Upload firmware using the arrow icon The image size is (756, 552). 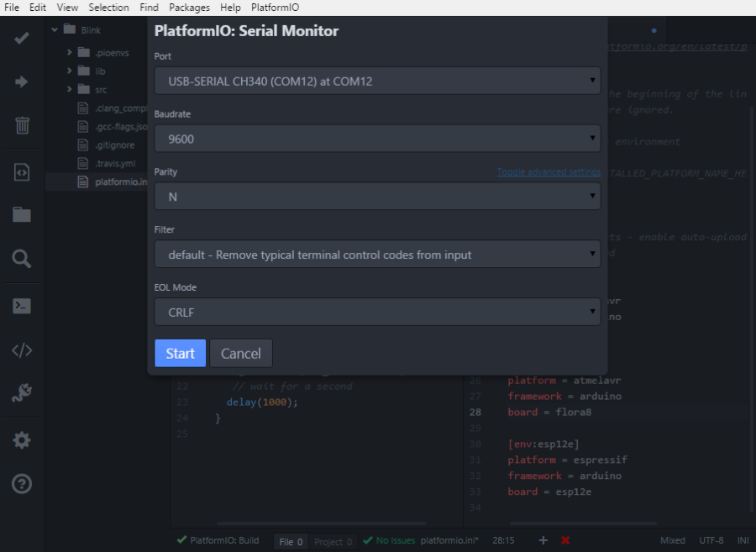click(x=21, y=81)
